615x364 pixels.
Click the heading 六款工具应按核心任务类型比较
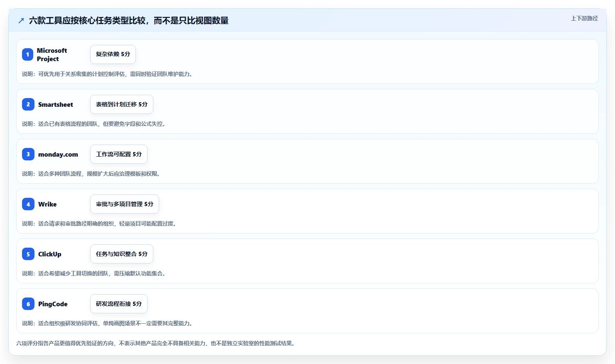pos(87,20)
